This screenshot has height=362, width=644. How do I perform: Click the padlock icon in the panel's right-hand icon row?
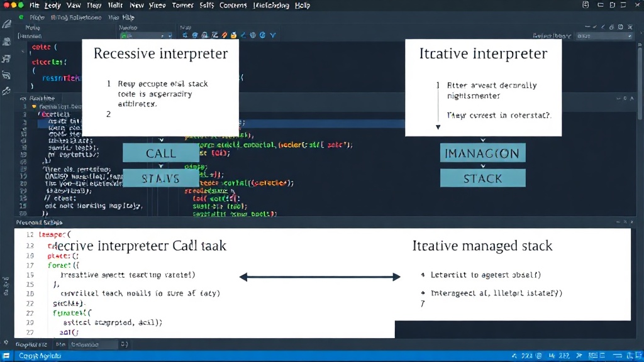pyautogui.click(x=611, y=27)
